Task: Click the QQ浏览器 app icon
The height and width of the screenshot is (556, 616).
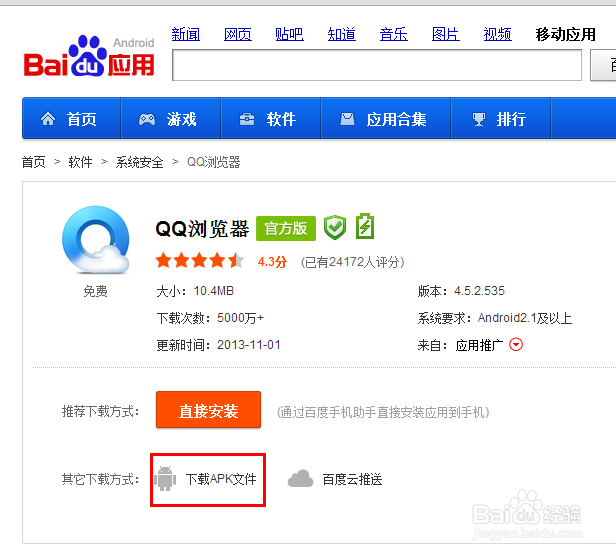Action: 96,240
